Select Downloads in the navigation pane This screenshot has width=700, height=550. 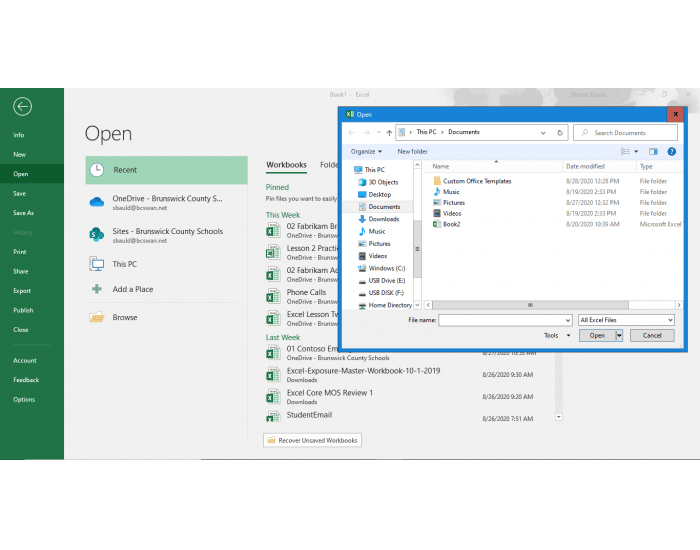(x=383, y=219)
